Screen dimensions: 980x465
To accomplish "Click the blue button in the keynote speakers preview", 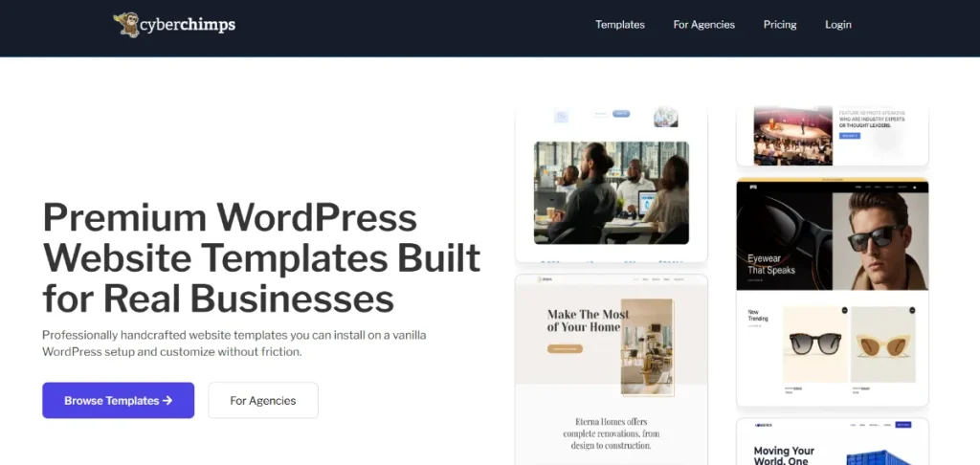I will pos(849,136).
